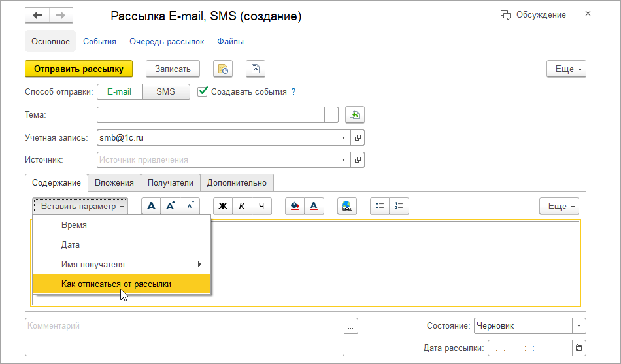Insert a numbered list

pos(399,206)
